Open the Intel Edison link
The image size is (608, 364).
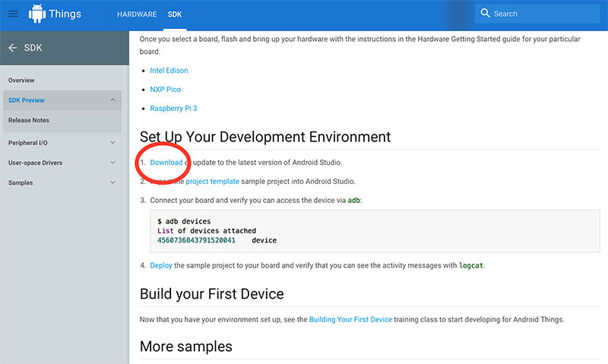click(x=169, y=71)
